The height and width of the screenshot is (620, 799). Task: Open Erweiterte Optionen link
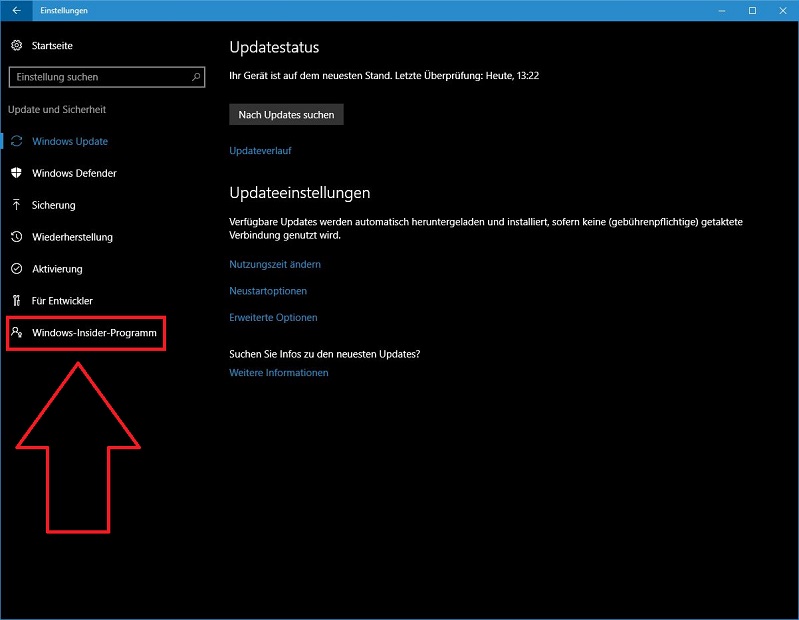click(273, 317)
